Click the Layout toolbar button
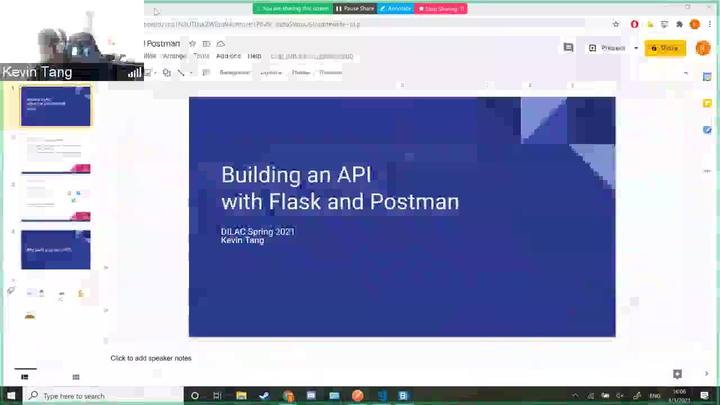The image size is (720, 405). coord(271,73)
